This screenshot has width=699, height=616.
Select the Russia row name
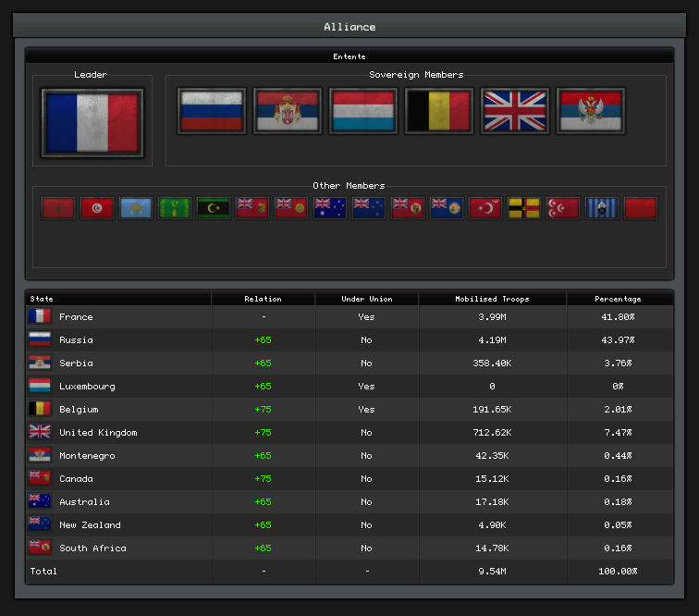[76, 339]
